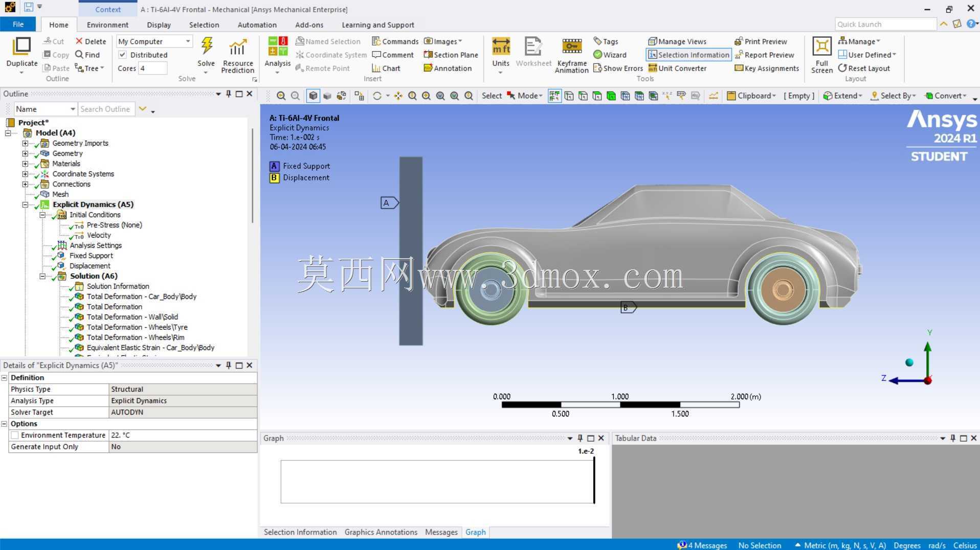This screenshot has height=550, width=980.
Task: Select the green Body selection filter icon
Action: (x=611, y=96)
